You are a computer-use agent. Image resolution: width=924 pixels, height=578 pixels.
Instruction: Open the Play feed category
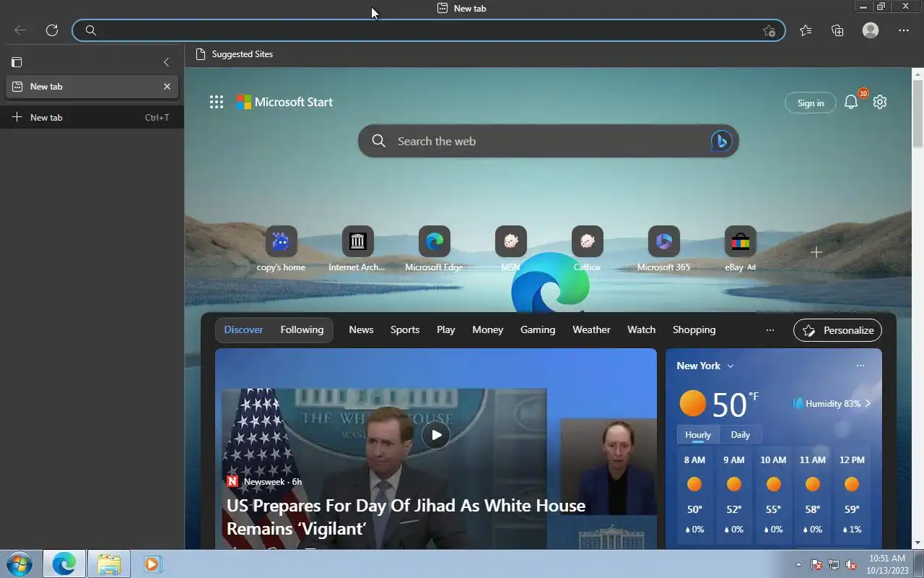pyautogui.click(x=446, y=329)
